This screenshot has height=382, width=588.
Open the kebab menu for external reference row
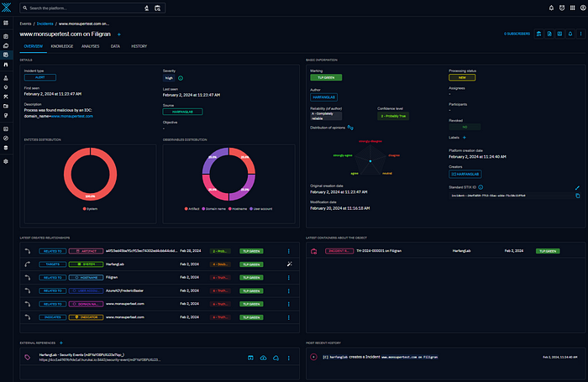tap(289, 358)
